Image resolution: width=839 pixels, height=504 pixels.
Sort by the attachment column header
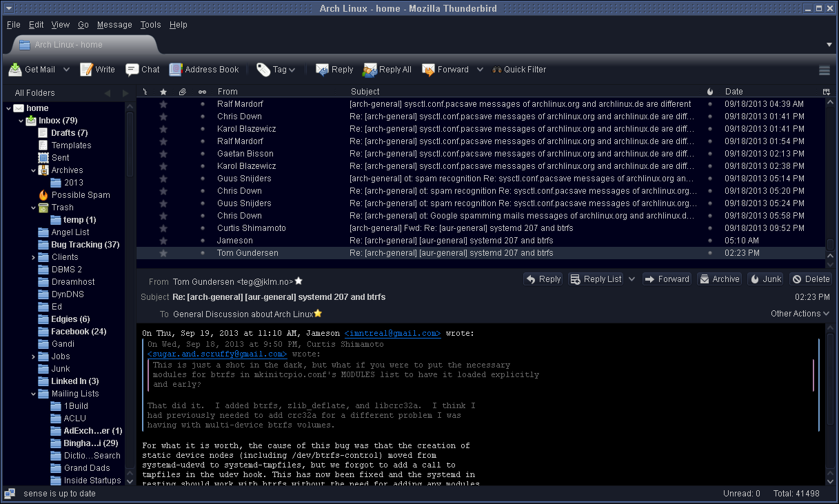[x=183, y=92]
